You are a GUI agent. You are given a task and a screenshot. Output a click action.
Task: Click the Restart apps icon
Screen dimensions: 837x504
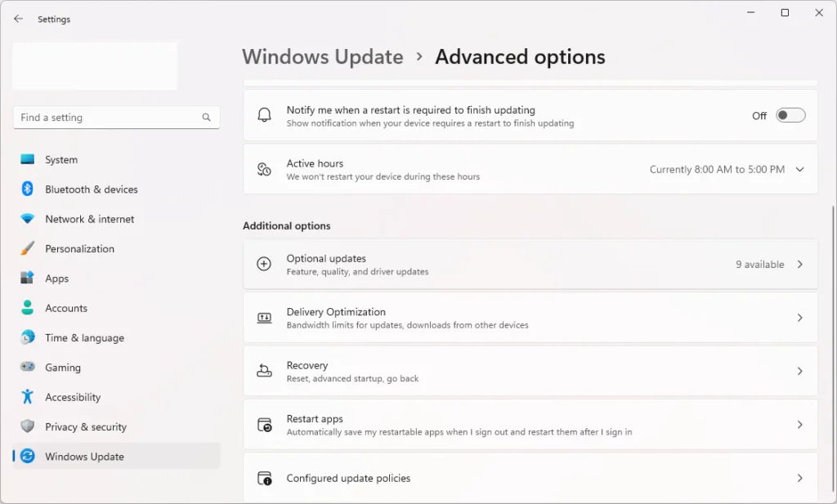(x=264, y=425)
